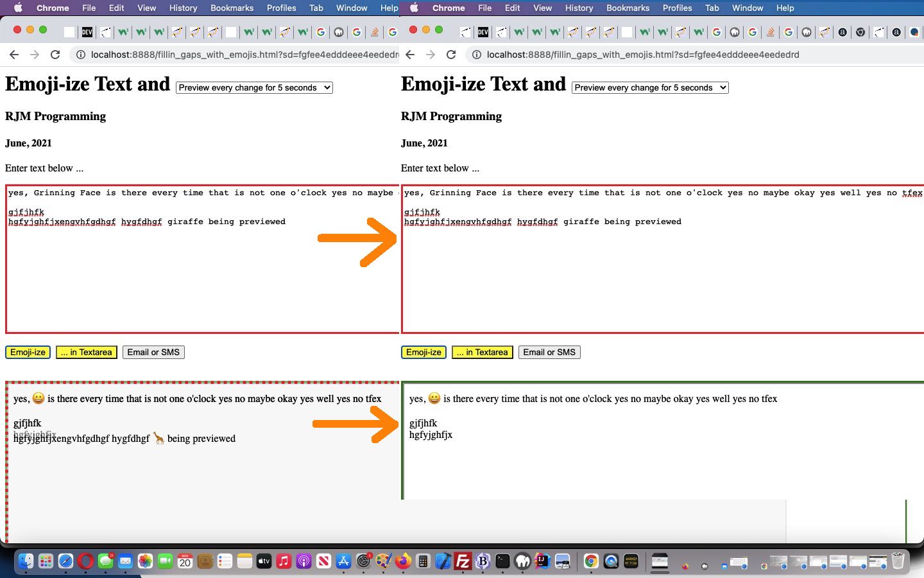Expand right 'Preview every change' dropdown
This screenshot has height=578, width=924.
pyautogui.click(x=650, y=87)
